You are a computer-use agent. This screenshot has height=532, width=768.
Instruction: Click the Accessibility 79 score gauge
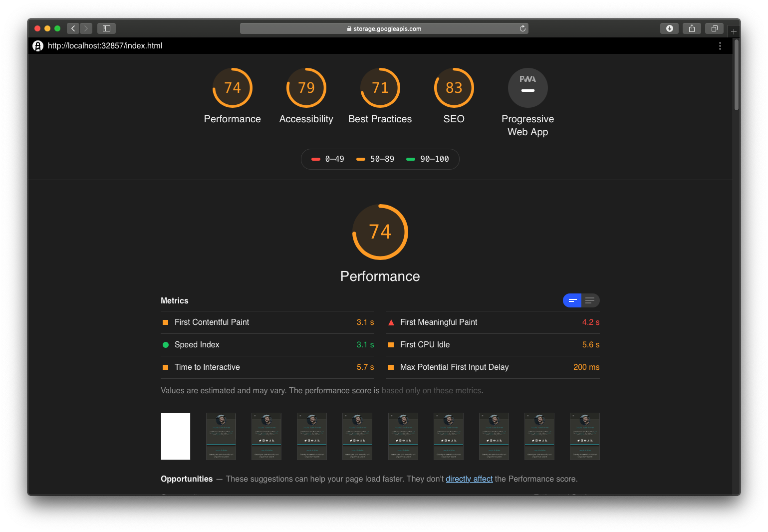tap(306, 87)
